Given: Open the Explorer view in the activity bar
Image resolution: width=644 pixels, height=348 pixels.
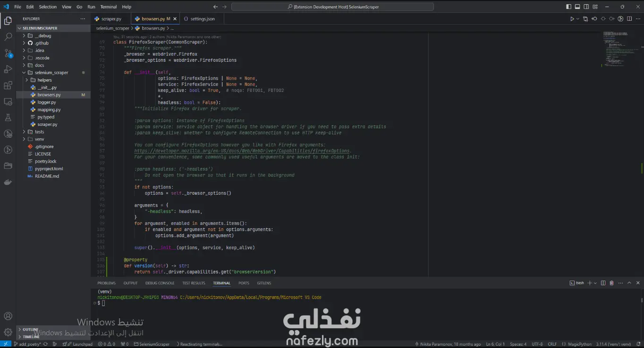Looking at the screenshot, I should [8, 21].
